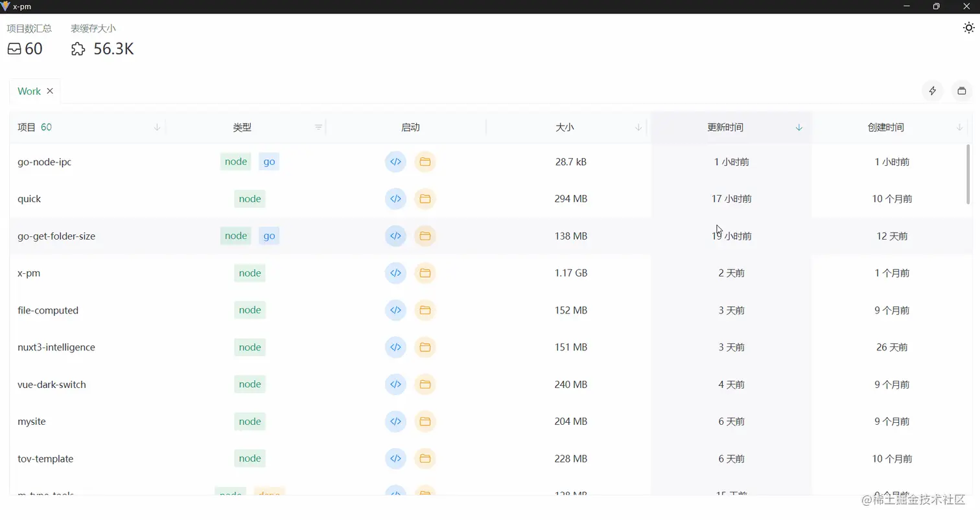Click the 26 天前 creation time

coord(892,347)
